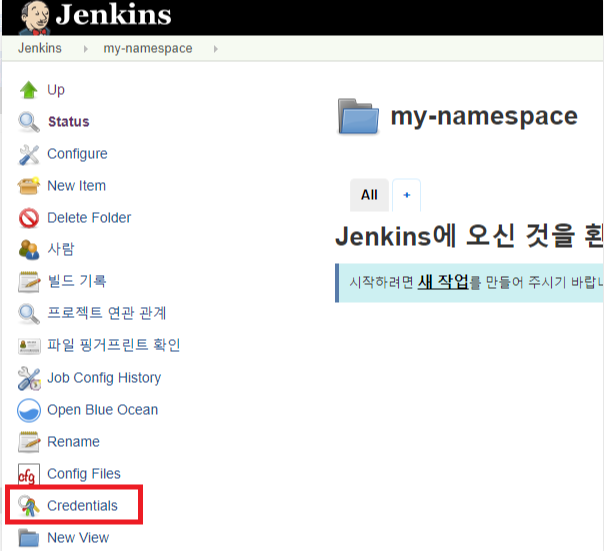Image resolution: width=604 pixels, height=551 pixels.
Task: Click the Status magnifier icon
Action: 29,122
